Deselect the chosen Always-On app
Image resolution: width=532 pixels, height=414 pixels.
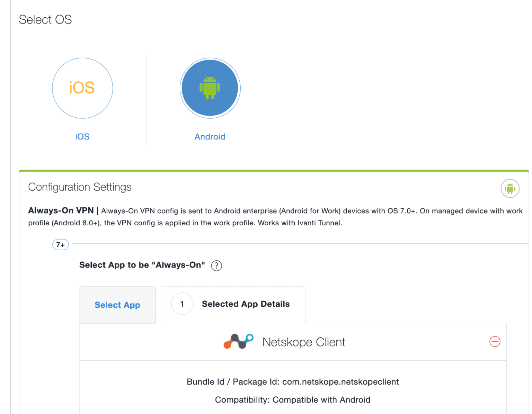[495, 342]
